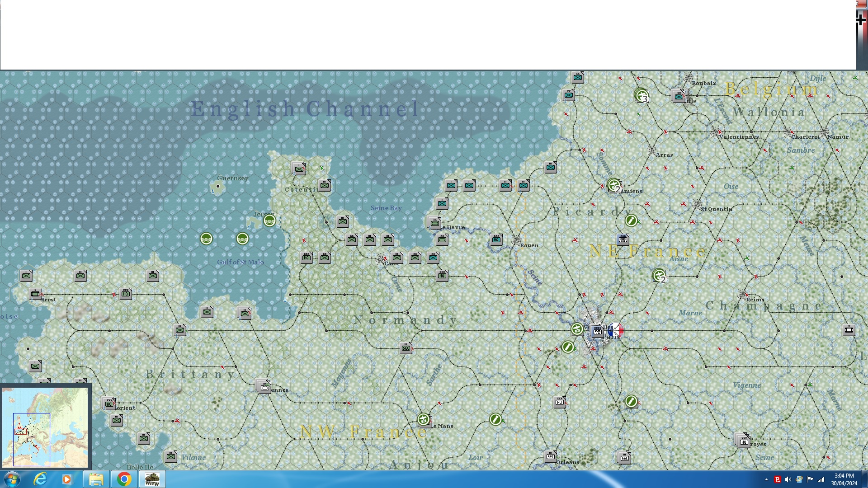Image resolution: width=868 pixels, height=488 pixels.
Task: Select the infantry unit counter at Lille
Action: point(679,96)
